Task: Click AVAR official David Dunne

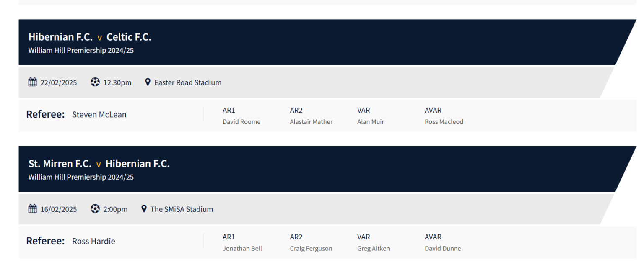Action: (443, 248)
